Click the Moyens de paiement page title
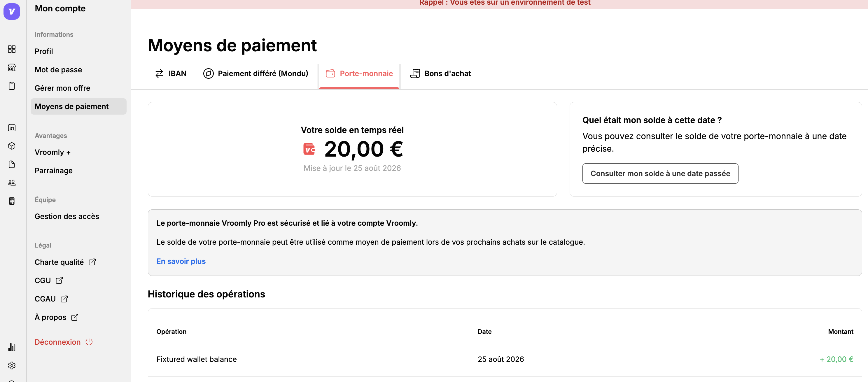The height and width of the screenshot is (382, 868). click(232, 45)
